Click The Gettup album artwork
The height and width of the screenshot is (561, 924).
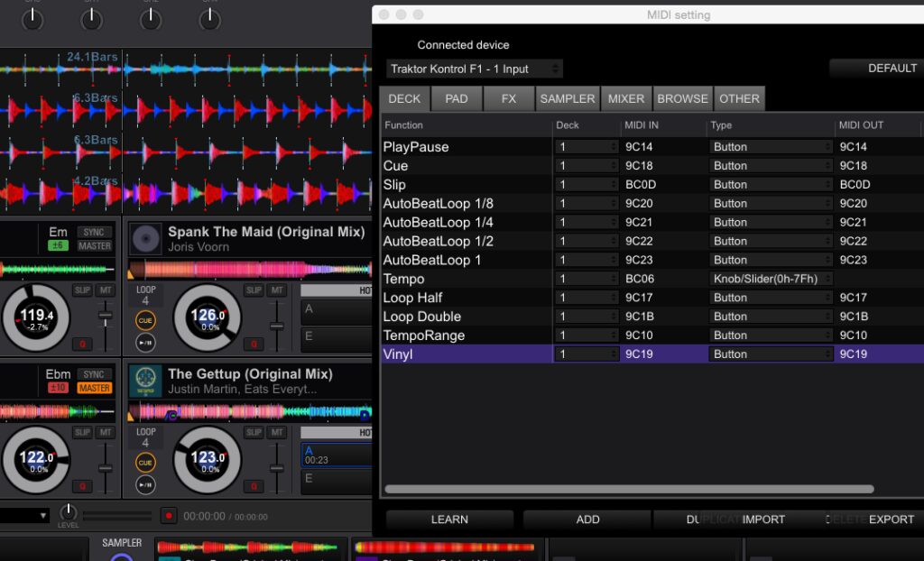tap(145, 381)
